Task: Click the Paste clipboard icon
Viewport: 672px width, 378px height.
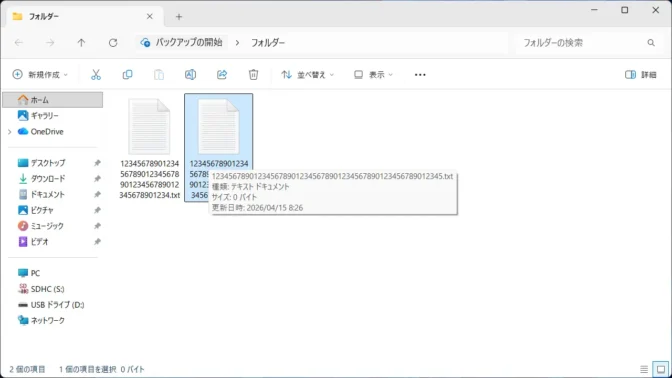Action: tap(159, 75)
